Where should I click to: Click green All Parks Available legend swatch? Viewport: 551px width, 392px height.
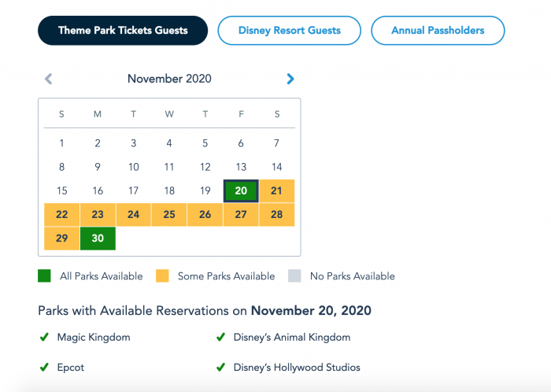[44, 276]
